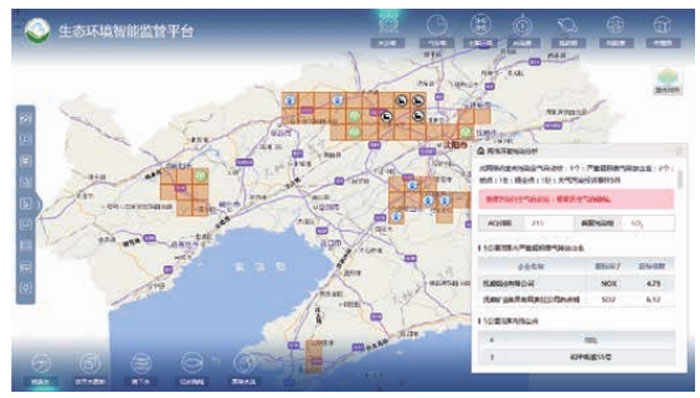
Task: Toggle the basemap layer switcher thumbnail
Action: tap(667, 81)
